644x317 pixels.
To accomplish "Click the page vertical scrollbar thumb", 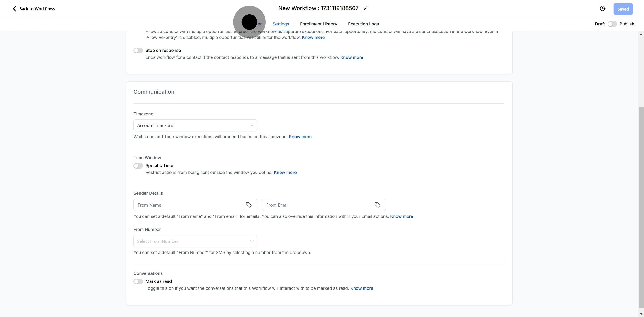I will click(x=641, y=207).
